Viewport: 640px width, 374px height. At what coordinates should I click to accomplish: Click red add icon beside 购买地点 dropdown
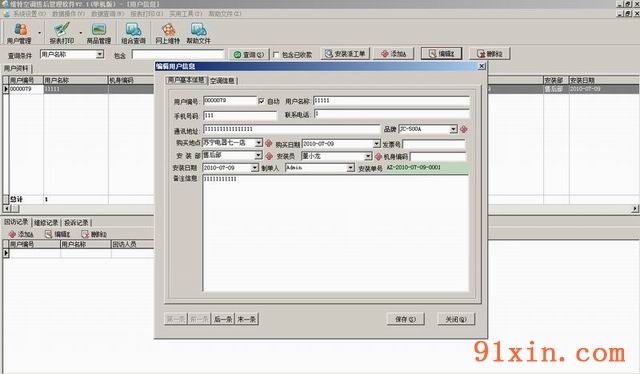tap(269, 143)
